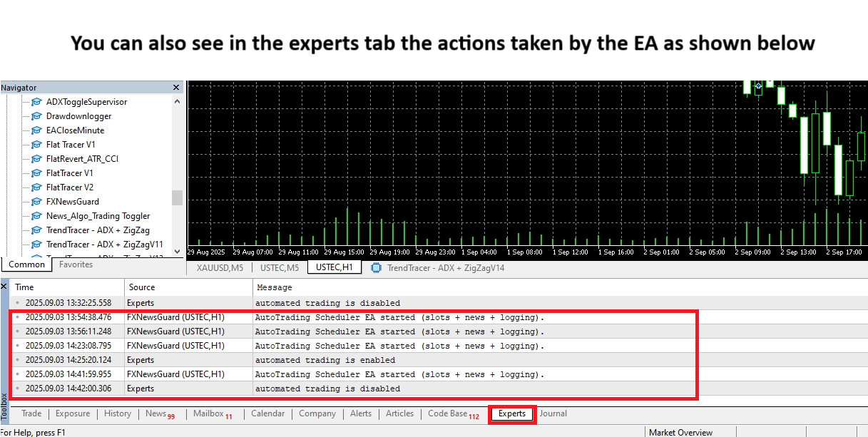Click the EACloseMinute expert advisor icon
868x437 pixels.
(36, 130)
